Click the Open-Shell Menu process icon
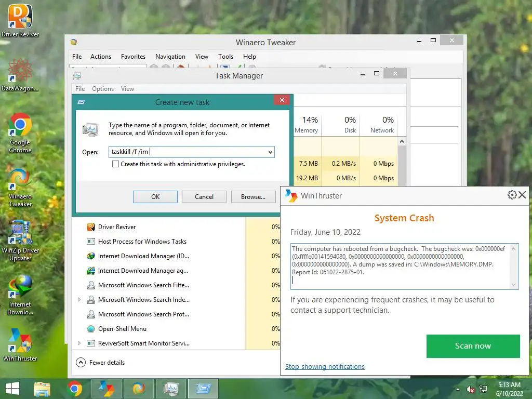 pyautogui.click(x=90, y=329)
